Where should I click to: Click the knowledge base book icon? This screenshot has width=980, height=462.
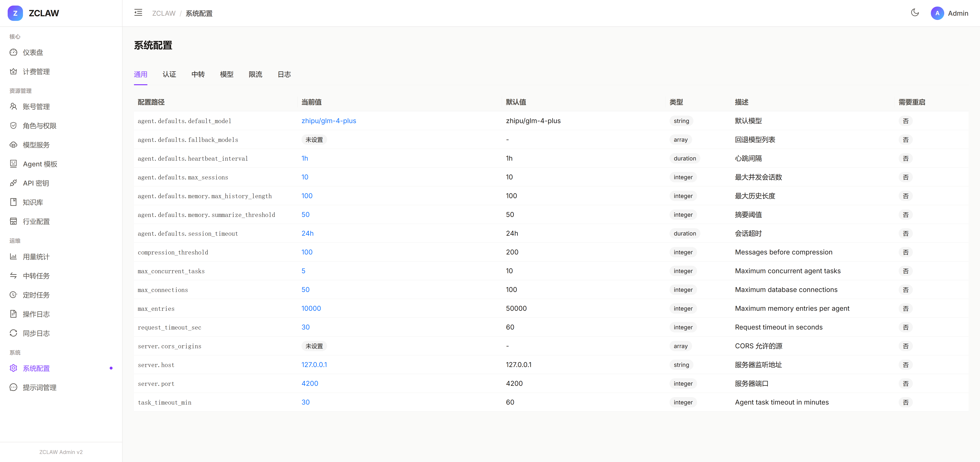[13, 202]
